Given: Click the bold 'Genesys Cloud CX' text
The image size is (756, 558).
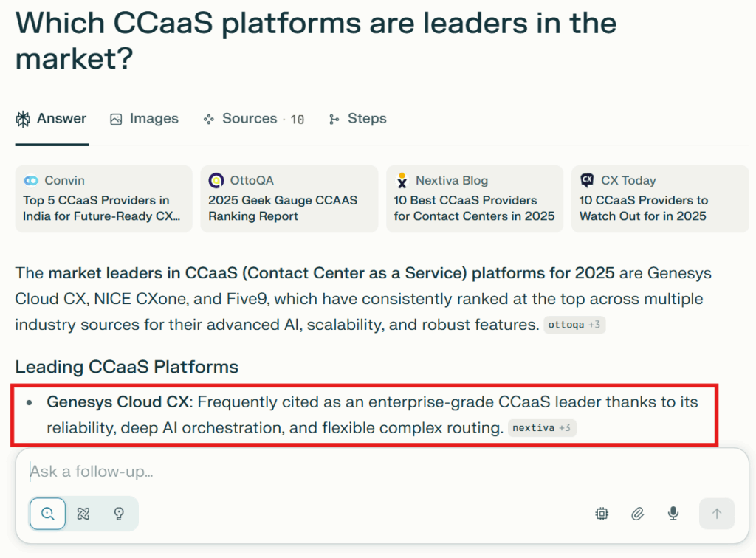Looking at the screenshot, I should point(117,402).
